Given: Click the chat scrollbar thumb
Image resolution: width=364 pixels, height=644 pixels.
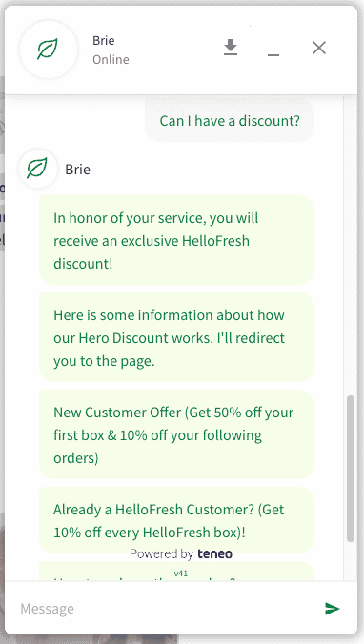Looking at the screenshot, I should point(350,469).
